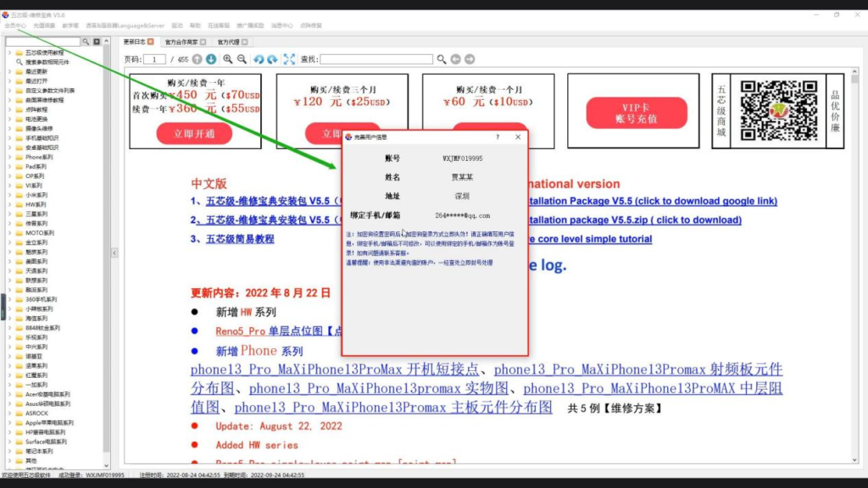868x488 pixels.
Task: Click the folder icon of ASROCK
Action: 19,413
